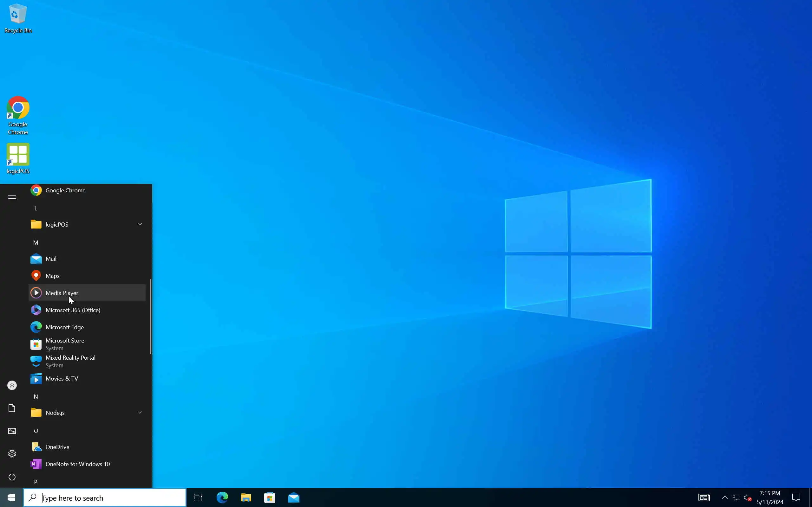Click the Start menu app list scrollbar
This screenshot has width=812, height=507.
(150, 316)
